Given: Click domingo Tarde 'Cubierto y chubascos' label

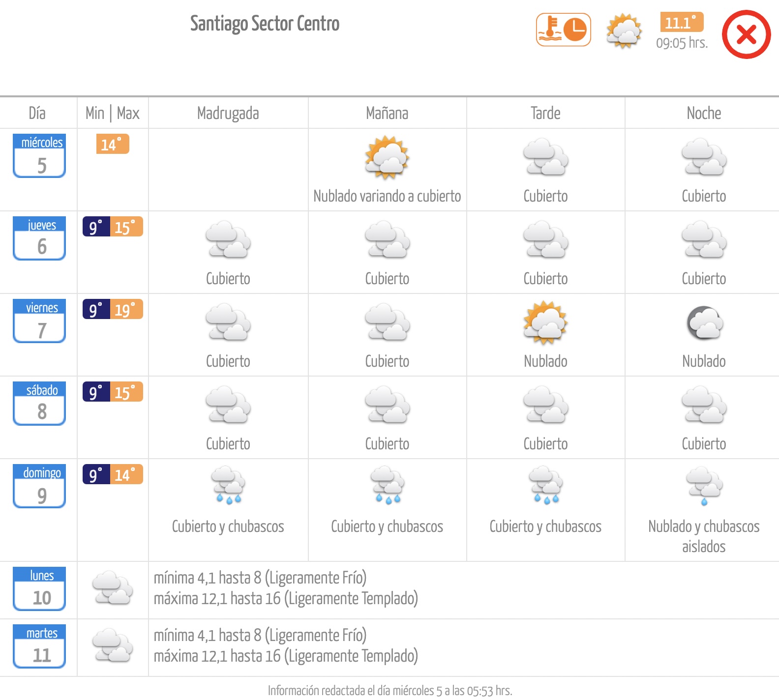Looking at the screenshot, I should pos(545,526).
